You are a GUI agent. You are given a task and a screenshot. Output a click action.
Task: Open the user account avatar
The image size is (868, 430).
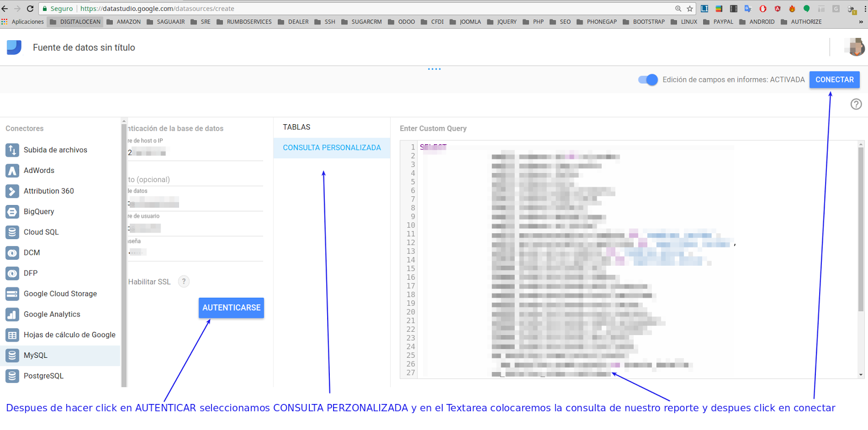coord(856,47)
